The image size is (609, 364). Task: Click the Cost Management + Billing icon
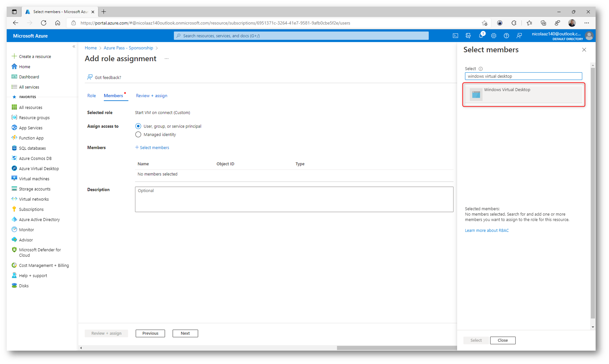tap(14, 265)
